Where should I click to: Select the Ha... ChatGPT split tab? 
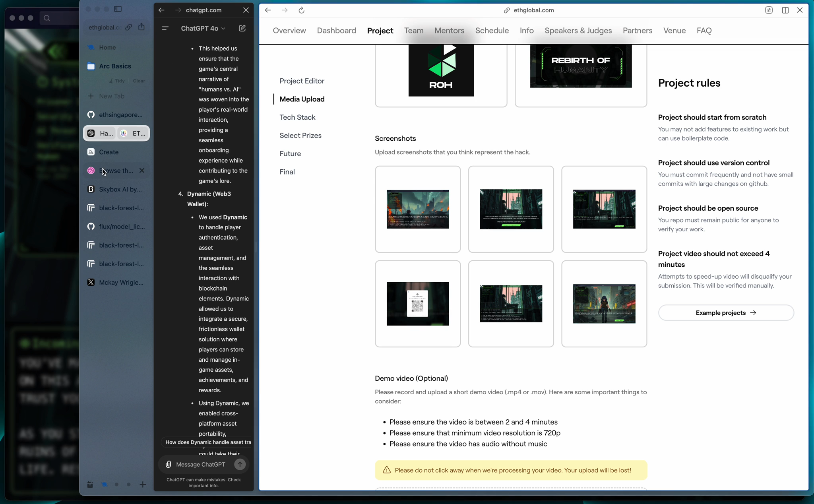click(100, 134)
